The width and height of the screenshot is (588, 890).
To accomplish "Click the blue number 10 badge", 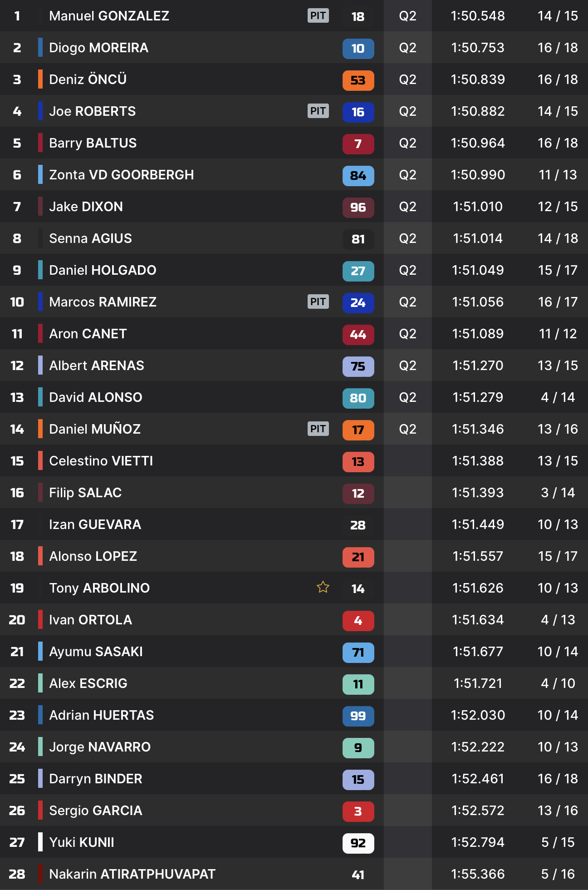I will tap(358, 49).
